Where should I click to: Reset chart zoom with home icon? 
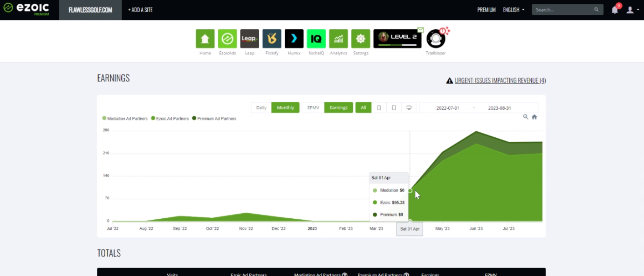pos(534,117)
